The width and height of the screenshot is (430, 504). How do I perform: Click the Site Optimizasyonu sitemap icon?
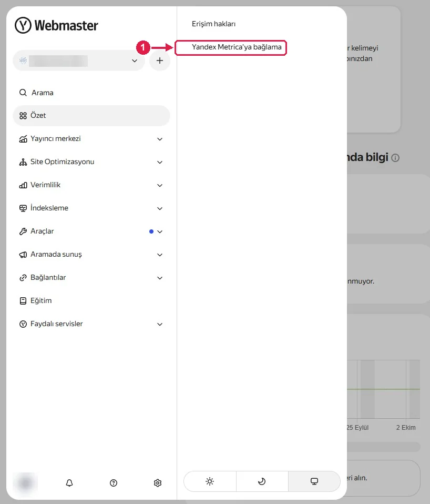23,162
